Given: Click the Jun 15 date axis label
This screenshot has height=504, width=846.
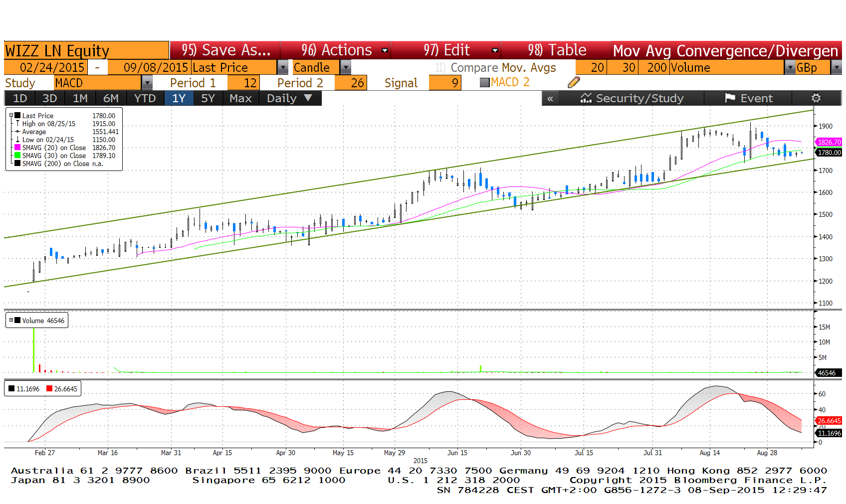Looking at the screenshot, I should (457, 453).
